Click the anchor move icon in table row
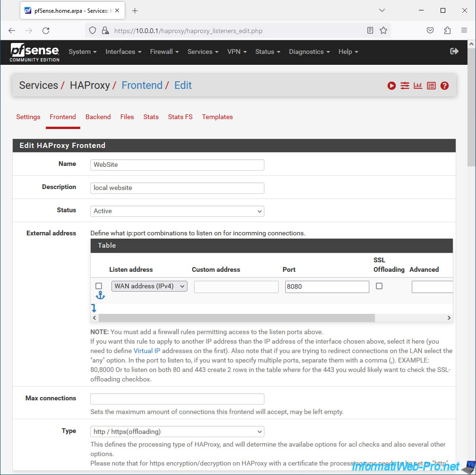The height and width of the screenshot is (475, 476). (100, 295)
